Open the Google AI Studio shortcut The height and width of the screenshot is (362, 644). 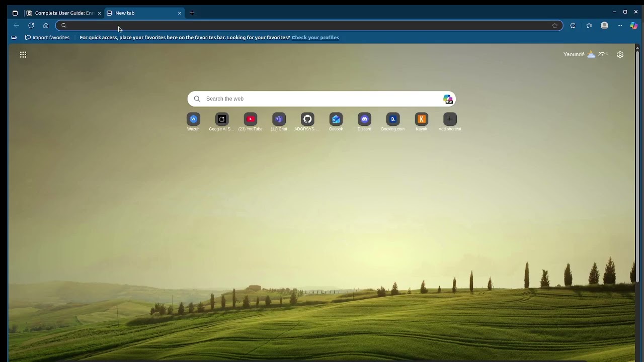(x=222, y=122)
